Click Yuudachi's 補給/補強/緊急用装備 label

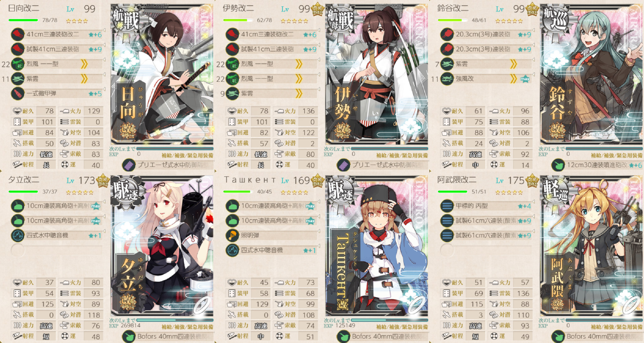click(187, 327)
